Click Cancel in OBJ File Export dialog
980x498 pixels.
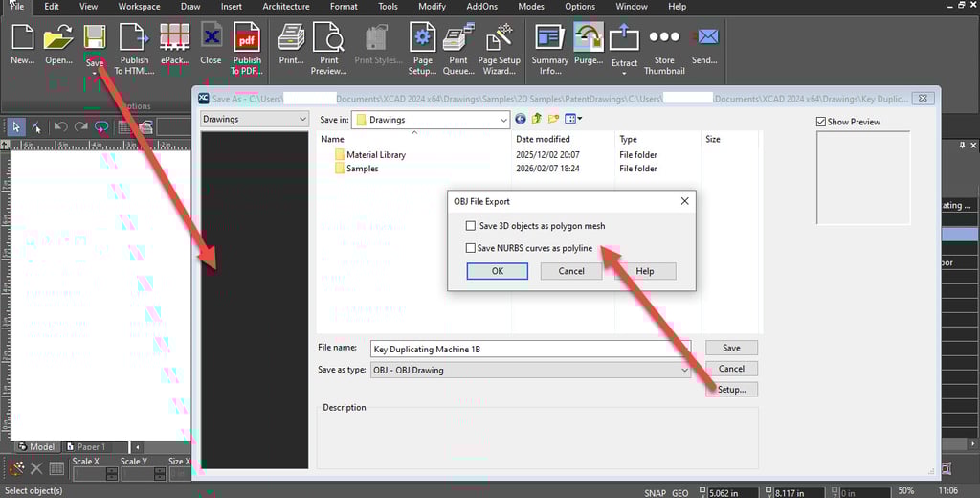[x=571, y=271]
